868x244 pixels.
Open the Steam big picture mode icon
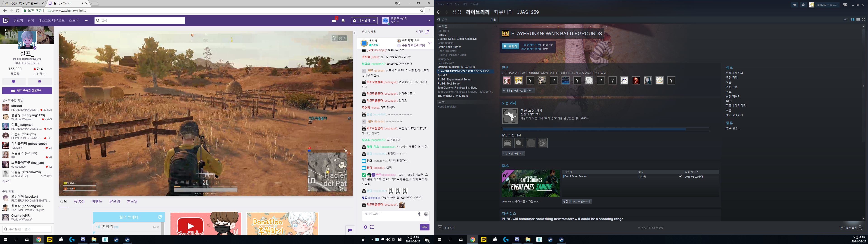point(845,5)
